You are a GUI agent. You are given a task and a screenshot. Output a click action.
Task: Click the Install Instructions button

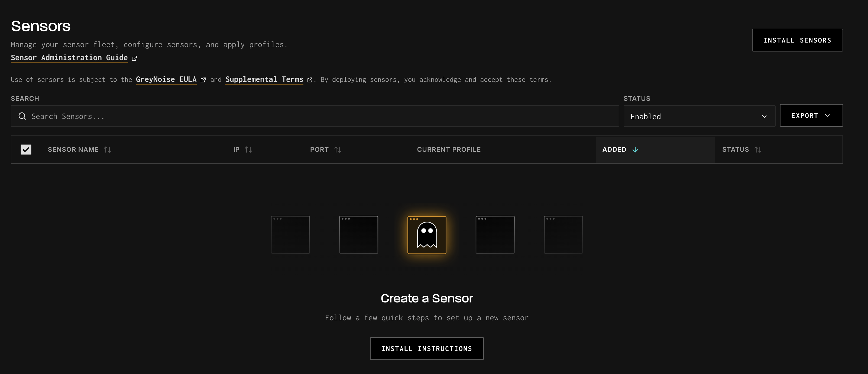click(x=427, y=349)
